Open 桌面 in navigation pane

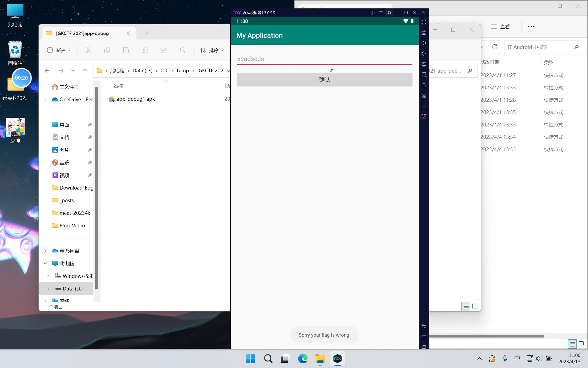tap(61, 125)
